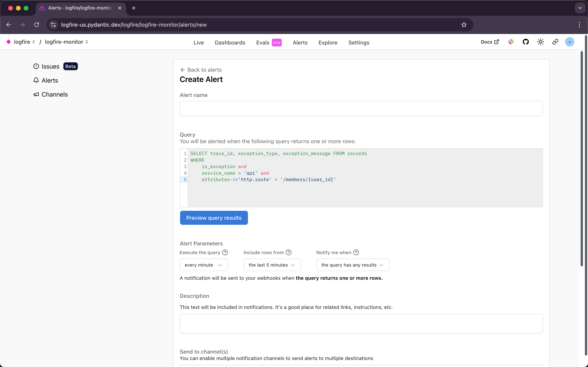
Task: Click the pink Logfire diamond logo
Action: tap(9, 42)
